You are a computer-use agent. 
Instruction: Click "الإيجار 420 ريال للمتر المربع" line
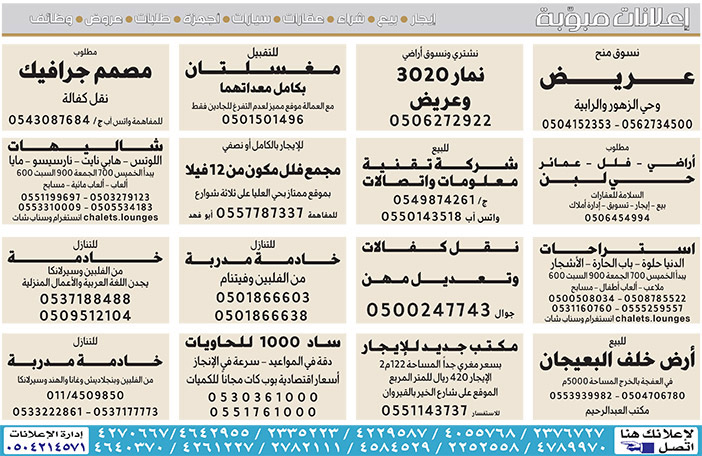(441, 378)
